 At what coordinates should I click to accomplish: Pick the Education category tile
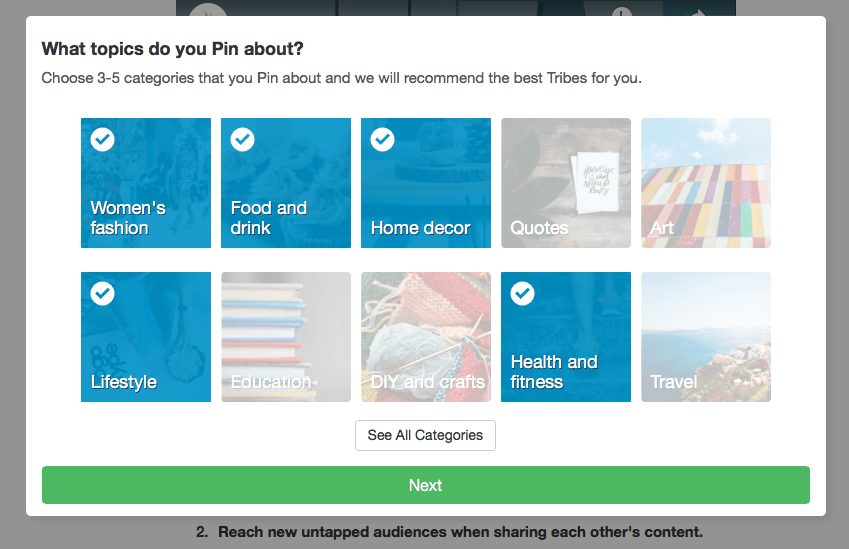(x=286, y=337)
